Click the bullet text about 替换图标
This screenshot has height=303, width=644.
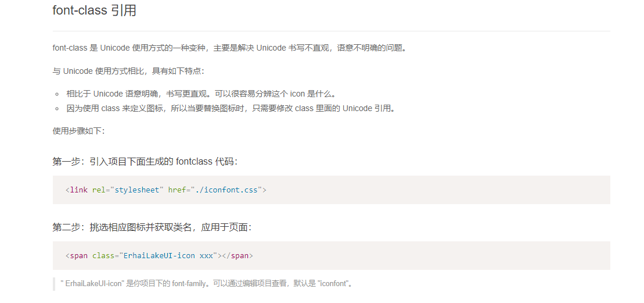click(x=231, y=108)
